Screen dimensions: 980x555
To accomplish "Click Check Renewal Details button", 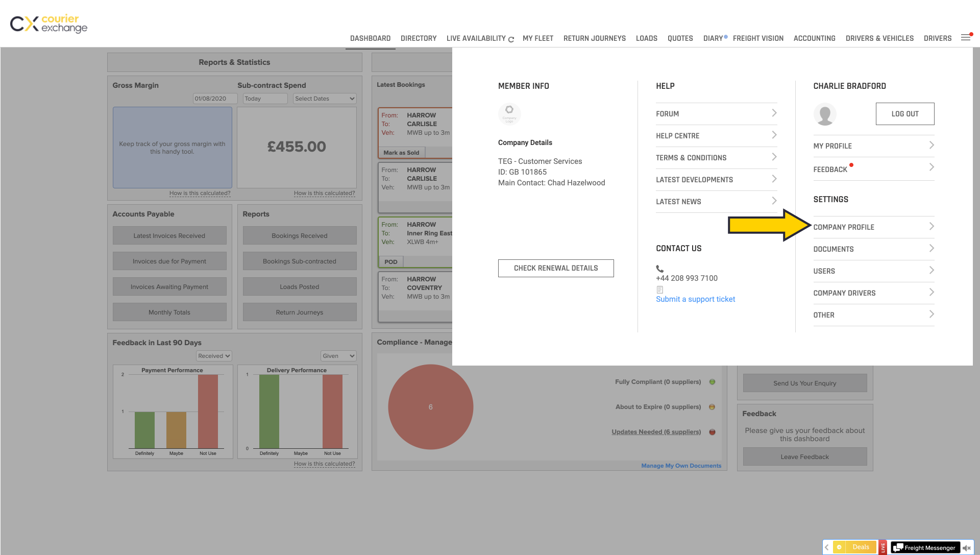I will [555, 268].
